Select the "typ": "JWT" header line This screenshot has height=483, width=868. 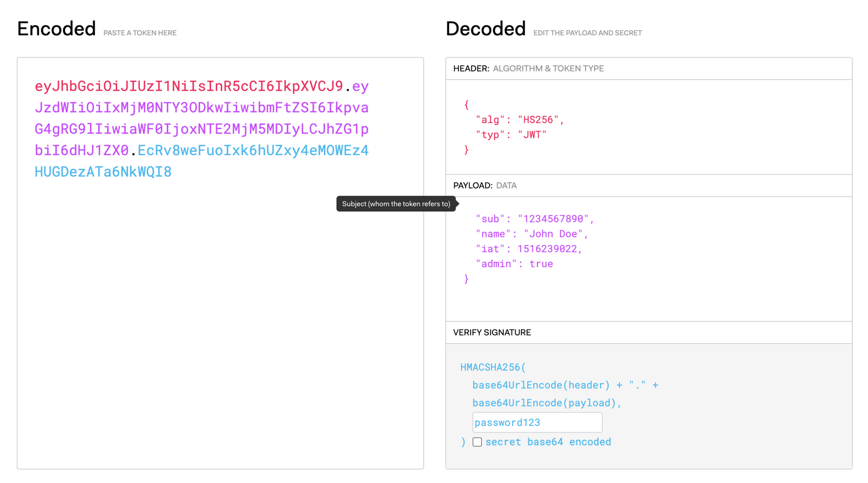(x=510, y=134)
